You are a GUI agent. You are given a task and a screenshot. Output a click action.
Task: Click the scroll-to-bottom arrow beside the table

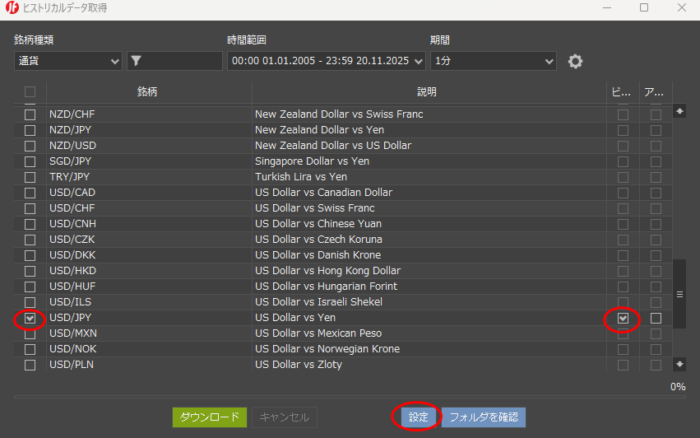pos(680,363)
